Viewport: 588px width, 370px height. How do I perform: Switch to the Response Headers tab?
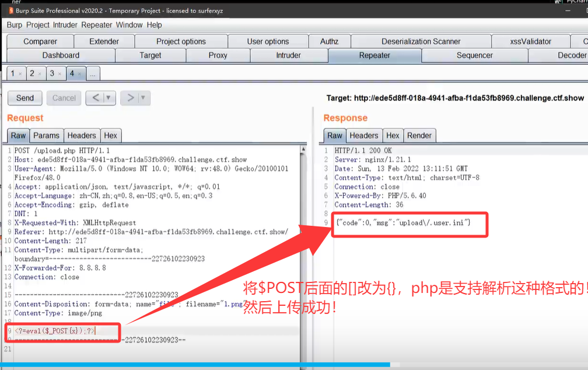(364, 135)
